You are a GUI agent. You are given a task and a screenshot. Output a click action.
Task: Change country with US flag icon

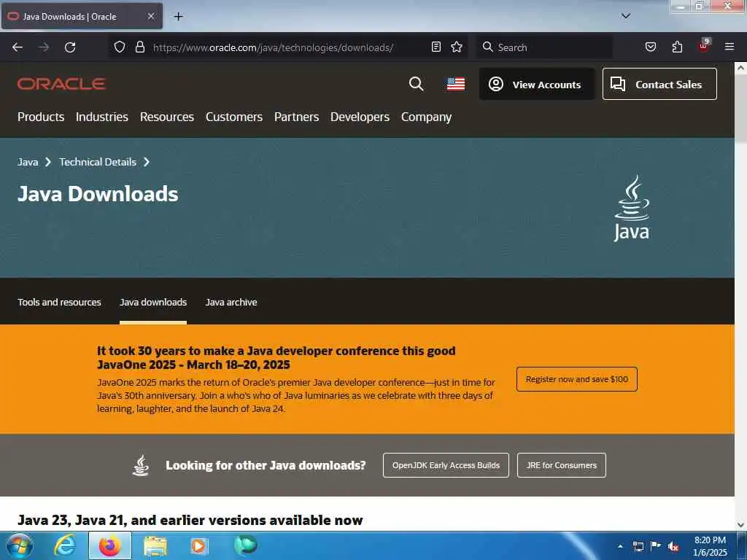(x=456, y=84)
